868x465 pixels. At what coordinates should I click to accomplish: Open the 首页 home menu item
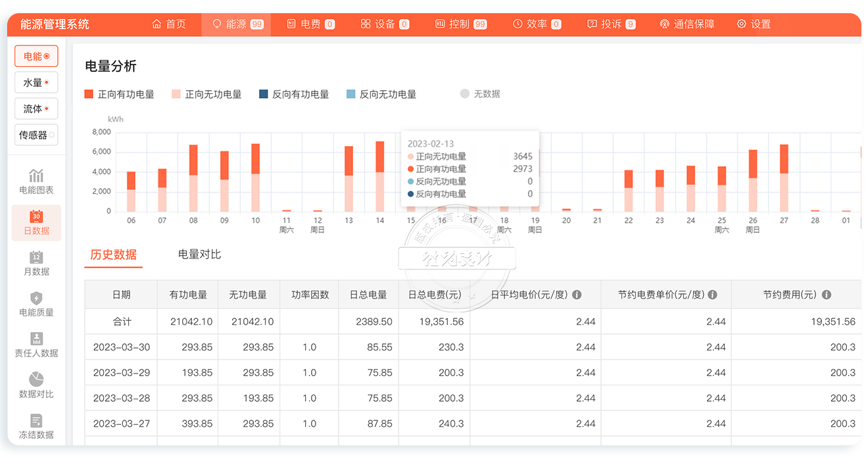coord(169,24)
